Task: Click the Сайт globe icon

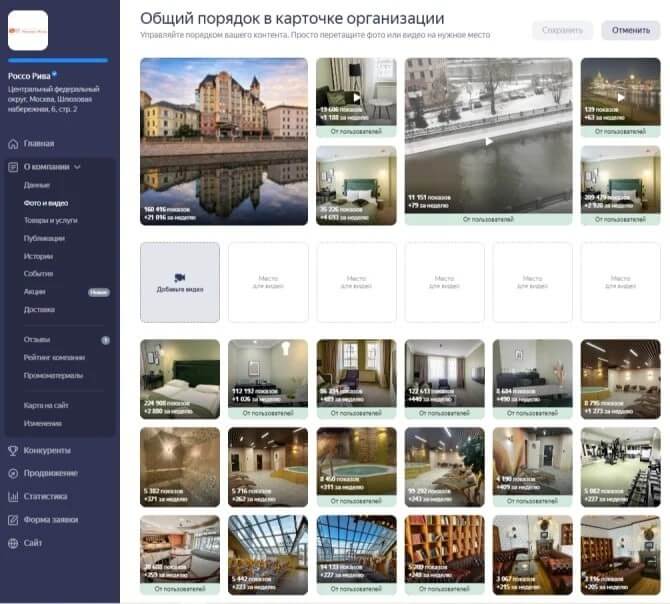Action: [x=13, y=543]
